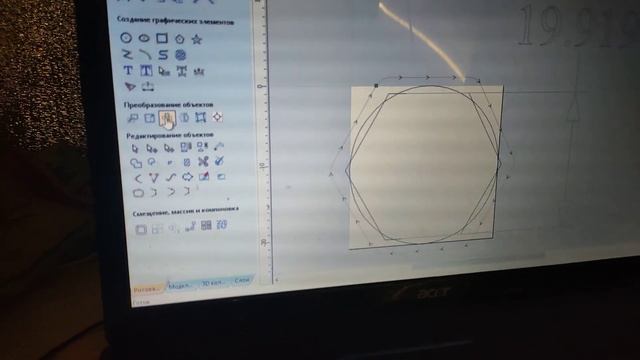Select the Create Rectangle tool
Image resolution: width=640 pixels, height=360 pixels.
(162, 38)
